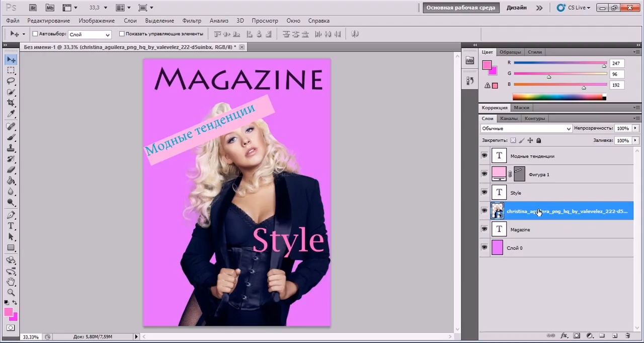Enable the Автовыбор checkbox
The image size is (644, 343).
pyautogui.click(x=35, y=34)
